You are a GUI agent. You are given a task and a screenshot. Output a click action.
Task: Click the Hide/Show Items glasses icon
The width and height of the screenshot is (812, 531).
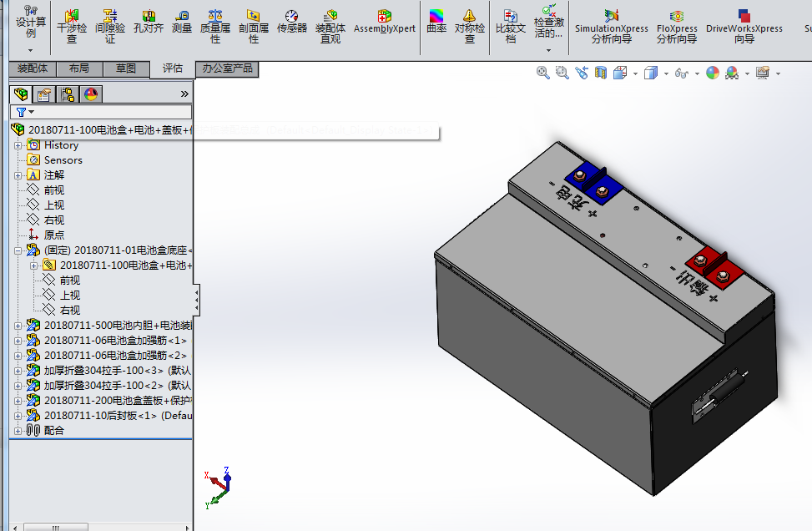[x=682, y=73]
